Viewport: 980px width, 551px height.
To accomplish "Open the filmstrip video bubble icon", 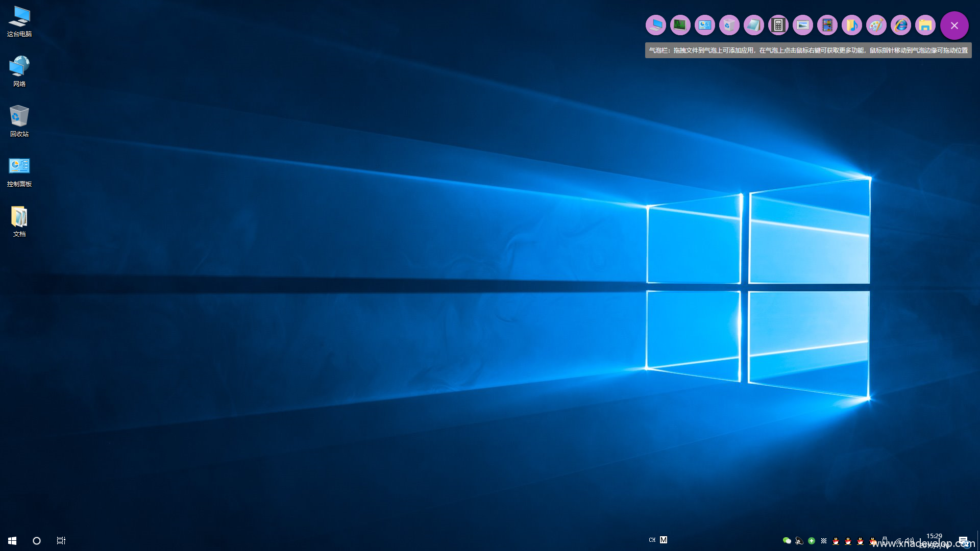I will pyautogui.click(x=827, y=25).
